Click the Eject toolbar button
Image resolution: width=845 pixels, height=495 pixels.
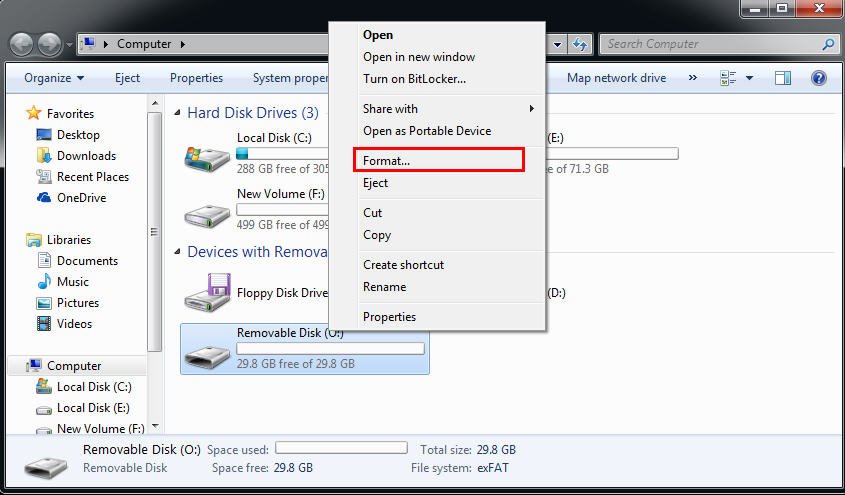(127, 78)
